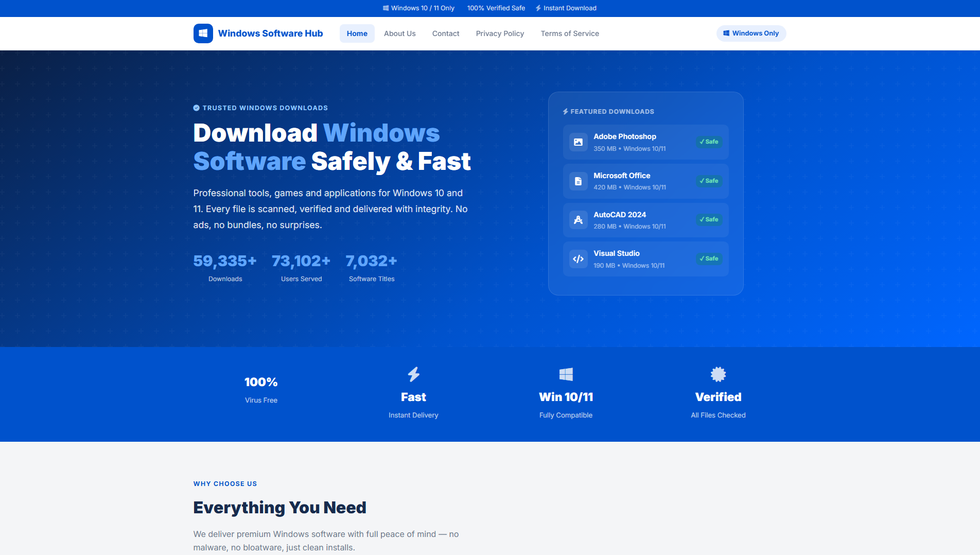
Task: Click the 100% Virus Free stat
Action: 261,390
